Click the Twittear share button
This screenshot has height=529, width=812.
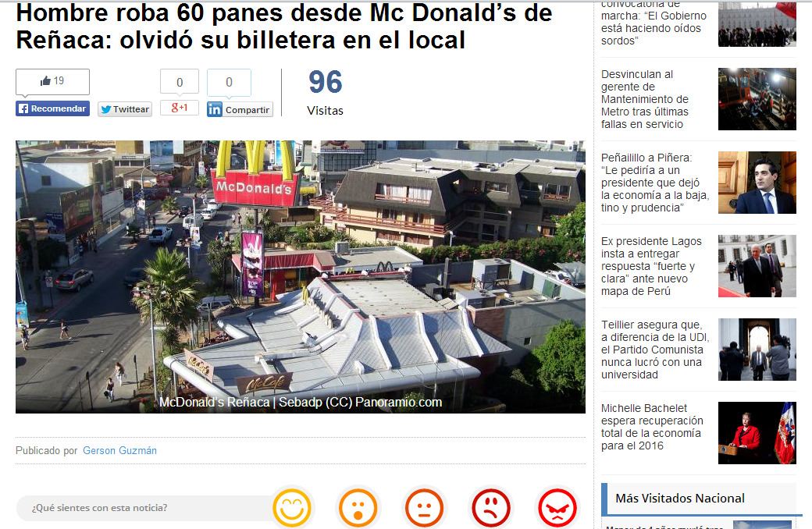tap(125, 109)
